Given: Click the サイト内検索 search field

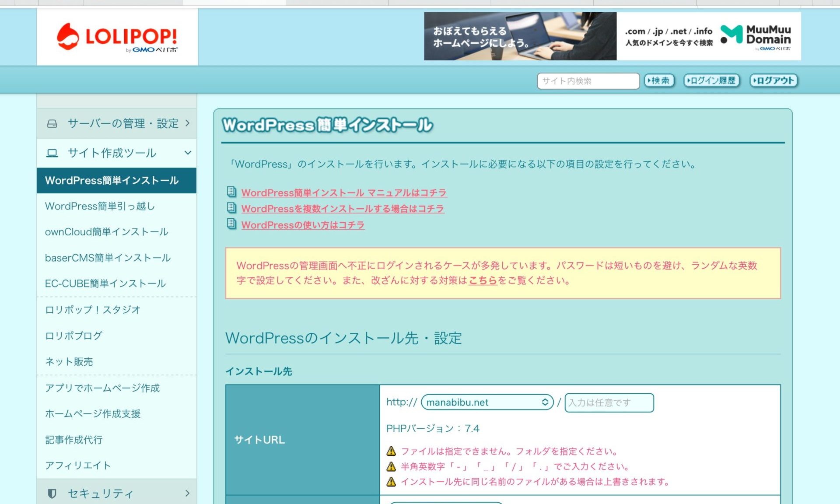Looking at the screenshot, I should pyautogui.click(x=588, y=81).
